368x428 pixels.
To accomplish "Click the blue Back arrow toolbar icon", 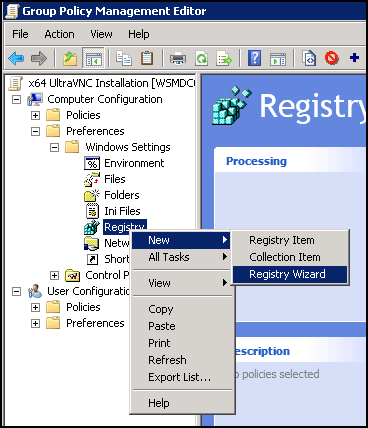I will [16, 59].
